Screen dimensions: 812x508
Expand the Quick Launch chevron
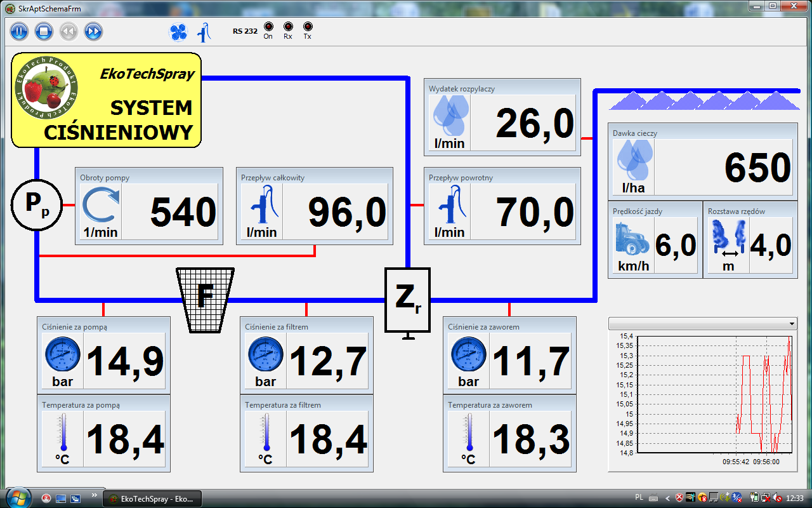coord(95,494)
